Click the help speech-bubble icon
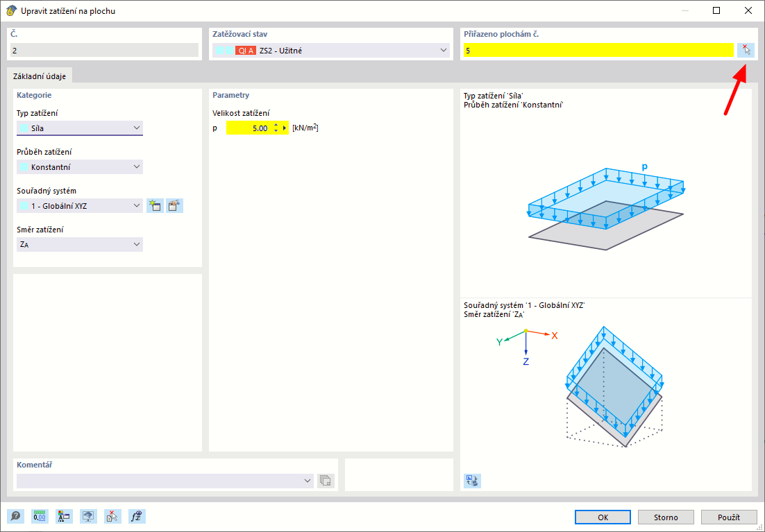This screenshot has height=532, width=765. (15, 517)
